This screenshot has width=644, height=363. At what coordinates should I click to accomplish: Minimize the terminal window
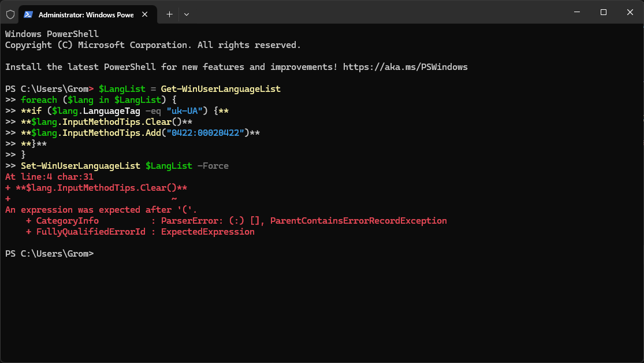point(576,12)
